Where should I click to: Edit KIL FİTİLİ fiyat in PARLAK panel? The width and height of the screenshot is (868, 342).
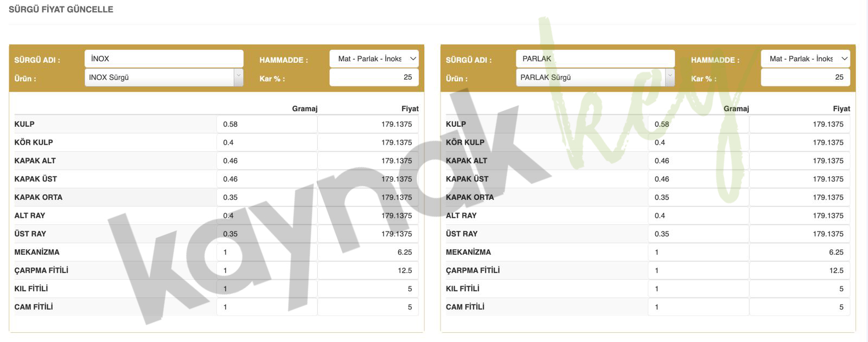click(x=800, y=289)
